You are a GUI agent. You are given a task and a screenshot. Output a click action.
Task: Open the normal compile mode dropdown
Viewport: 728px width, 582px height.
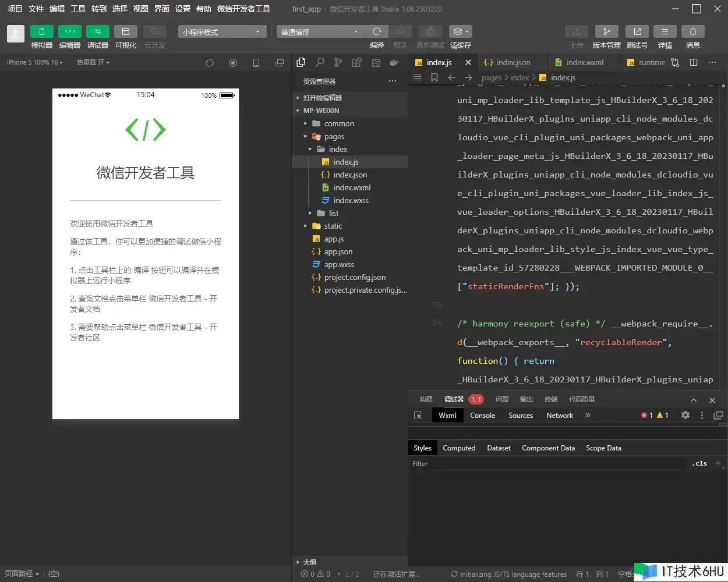(x=319, y=32)
